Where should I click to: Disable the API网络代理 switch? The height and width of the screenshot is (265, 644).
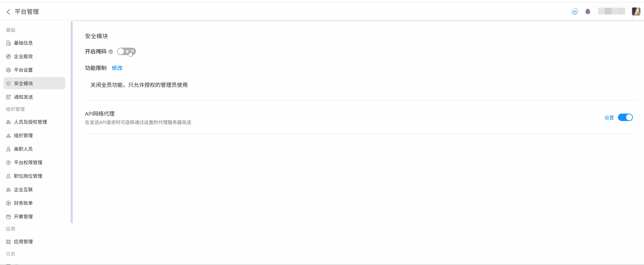625,117
